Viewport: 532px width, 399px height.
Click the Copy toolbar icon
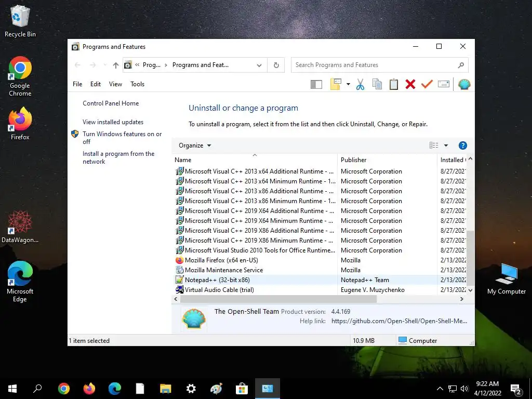pos(377,84)
